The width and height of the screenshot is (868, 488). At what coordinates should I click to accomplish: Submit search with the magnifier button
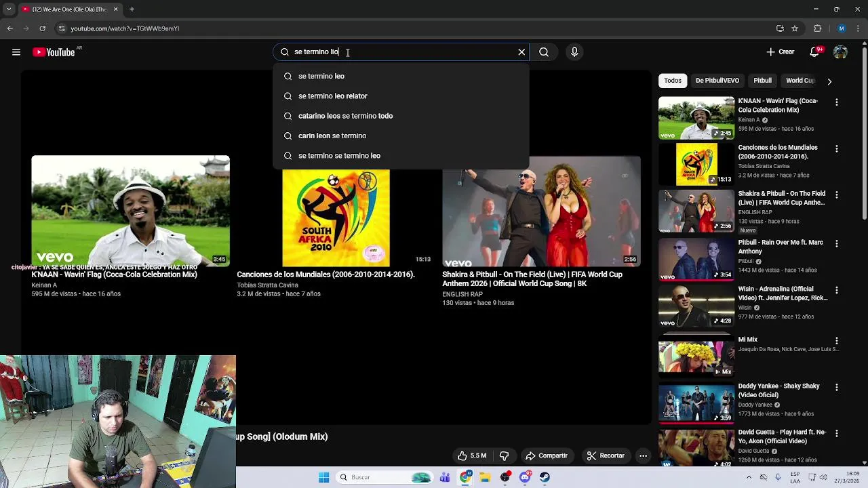pos(544,52)
